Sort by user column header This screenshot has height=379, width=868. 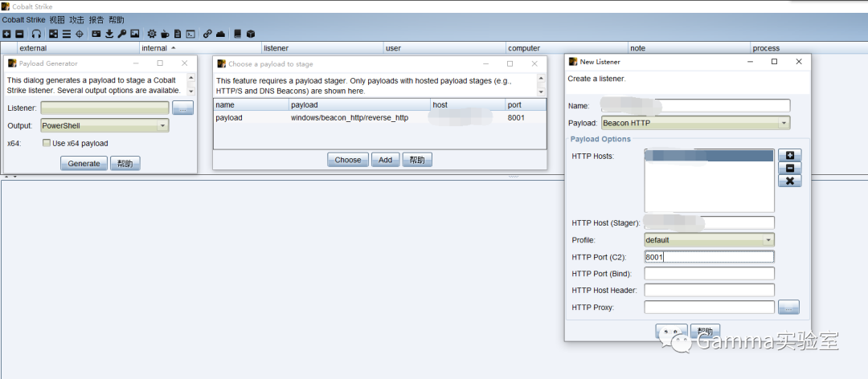(445, 48)
